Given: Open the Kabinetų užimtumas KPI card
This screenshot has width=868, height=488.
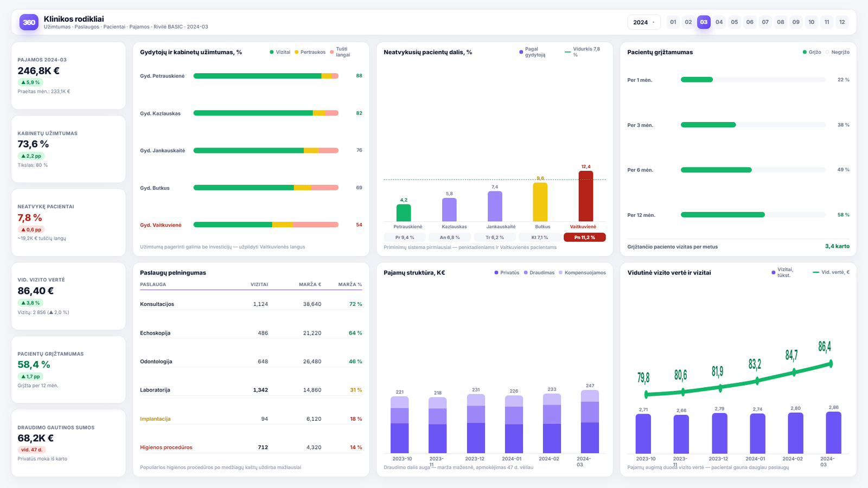Looking at the screenshot, I should coord(68,149).
